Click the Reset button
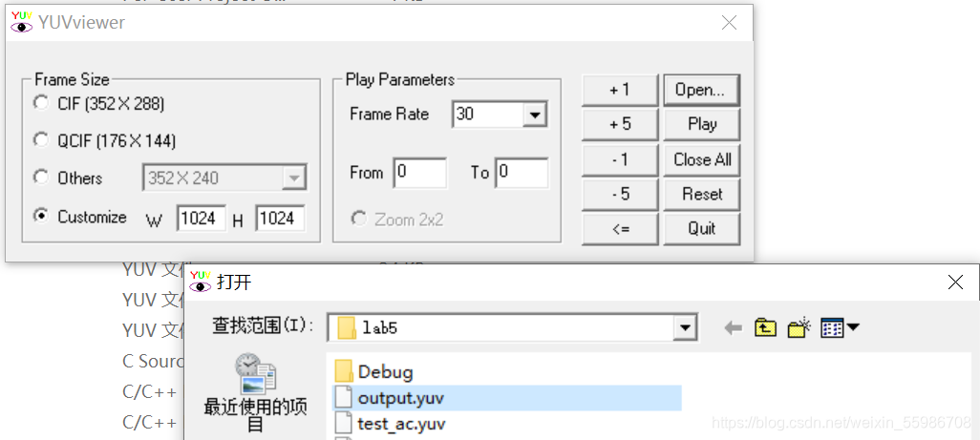This screenshot has height=440, width=980. click(701, 194)
